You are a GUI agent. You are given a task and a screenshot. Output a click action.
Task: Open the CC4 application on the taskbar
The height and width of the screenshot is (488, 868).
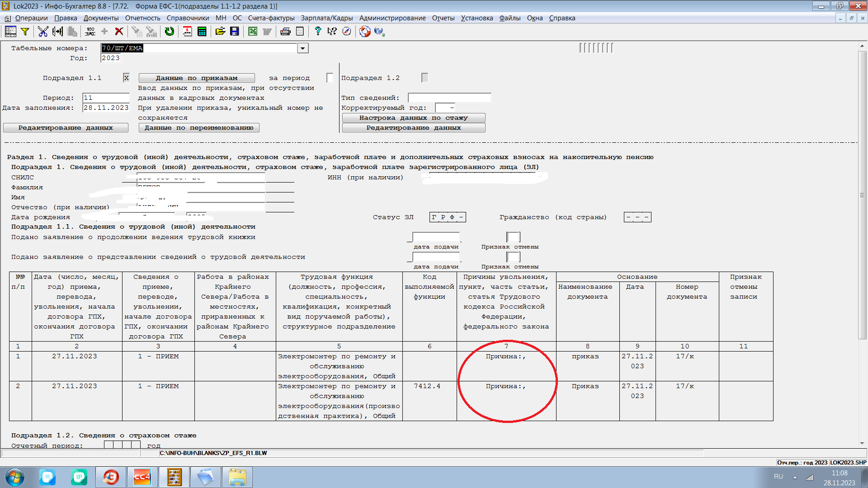pos(142,477)
